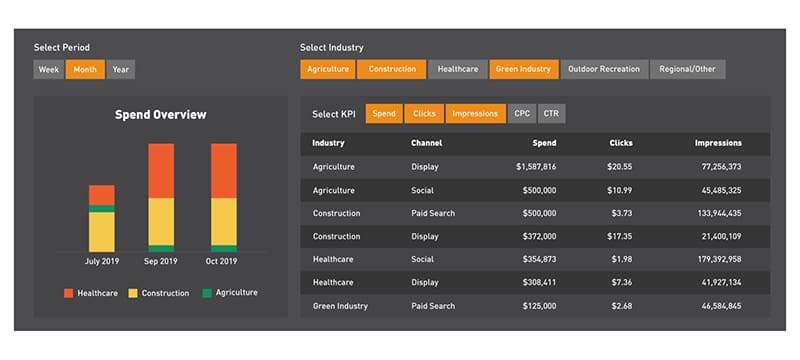Click the 77,256,373 impressions value
Image resolution: width=800 pixels, height=360 pixels.
[721, 167]
